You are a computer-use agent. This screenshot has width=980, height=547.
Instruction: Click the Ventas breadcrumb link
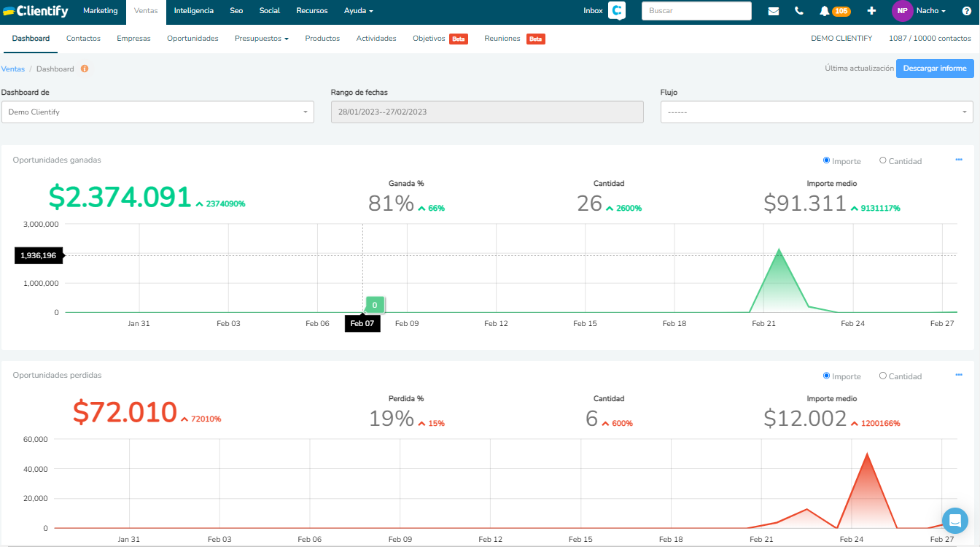click(13, 69)
